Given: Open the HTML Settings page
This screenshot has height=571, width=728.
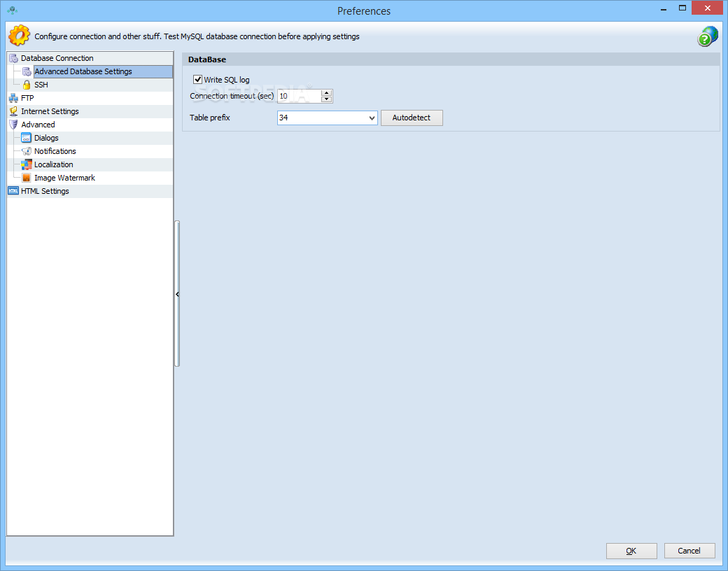Looking at the screenshot, I should pos(45,191).
